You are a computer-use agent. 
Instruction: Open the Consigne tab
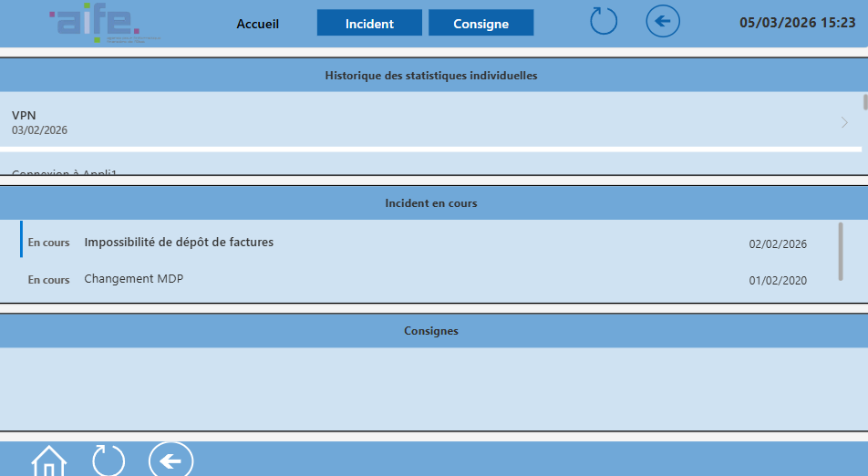480,24
